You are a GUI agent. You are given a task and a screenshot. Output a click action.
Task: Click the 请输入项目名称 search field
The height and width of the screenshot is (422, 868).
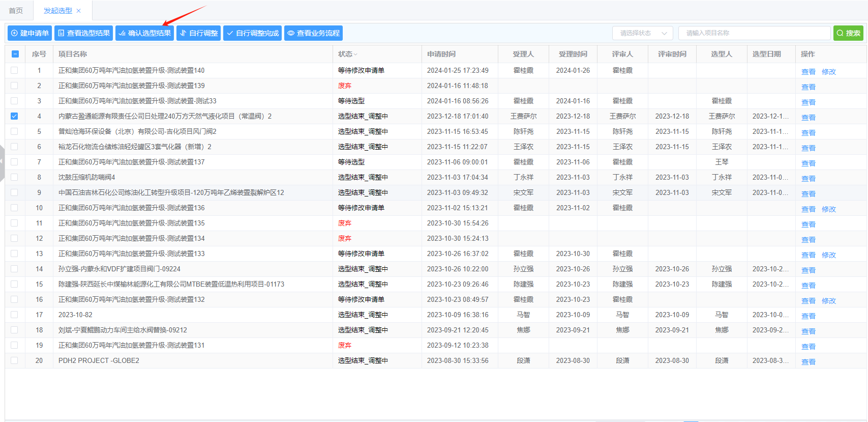[x=754, y=33]
